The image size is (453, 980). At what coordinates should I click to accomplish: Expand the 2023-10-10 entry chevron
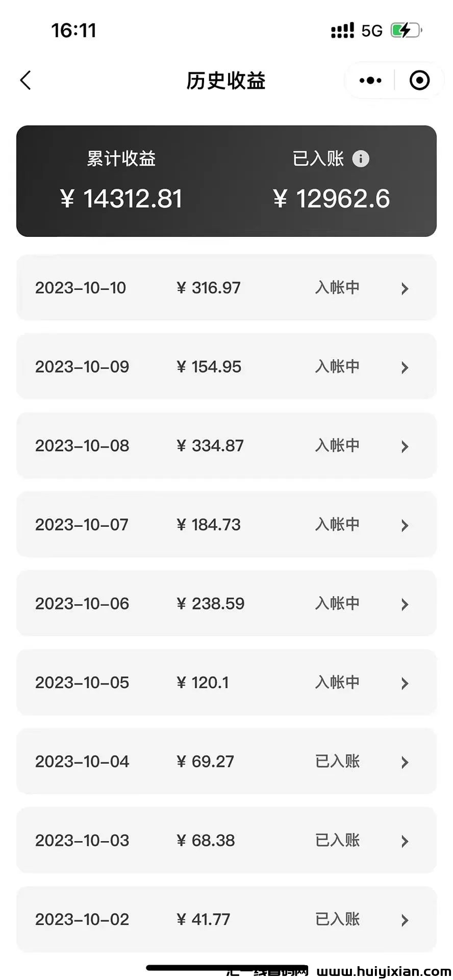405,288
